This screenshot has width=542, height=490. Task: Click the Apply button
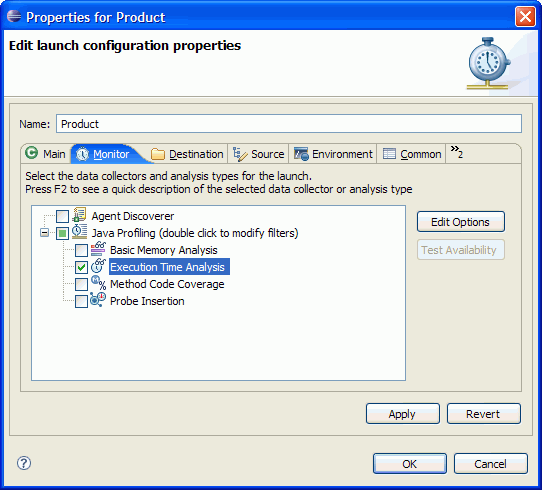click(403, 414)
